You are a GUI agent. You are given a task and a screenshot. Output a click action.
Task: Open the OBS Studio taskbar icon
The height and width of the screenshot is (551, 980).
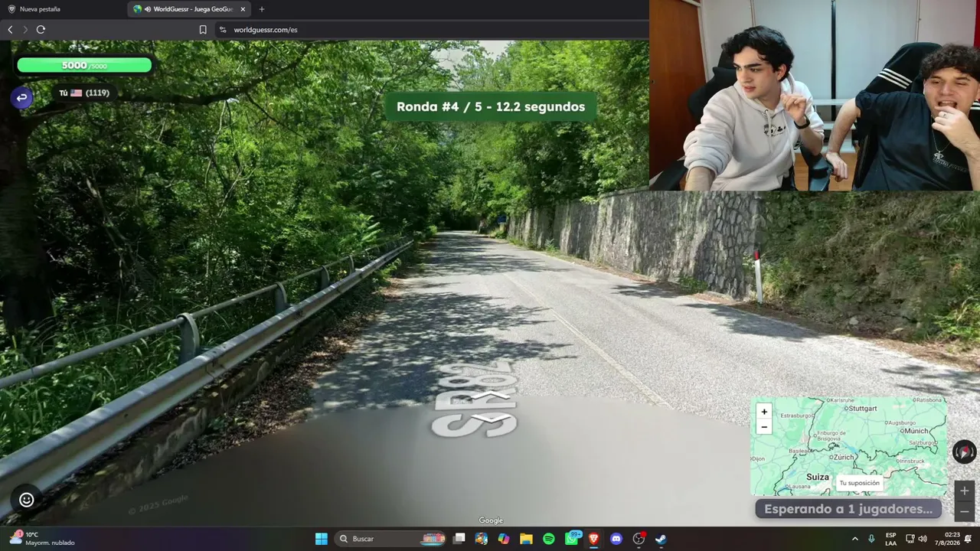639,539
